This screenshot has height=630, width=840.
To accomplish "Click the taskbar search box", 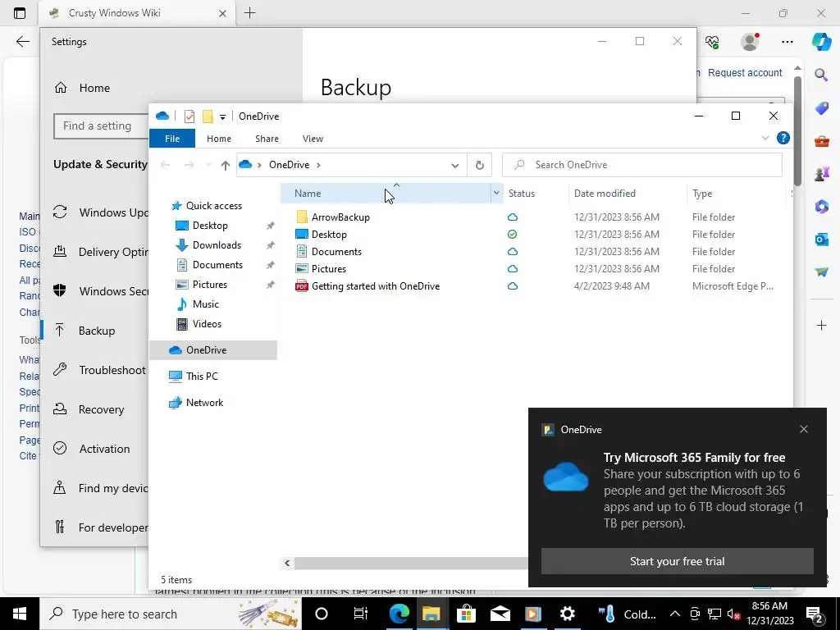I will pyautogui.click(x=171, y=614).
